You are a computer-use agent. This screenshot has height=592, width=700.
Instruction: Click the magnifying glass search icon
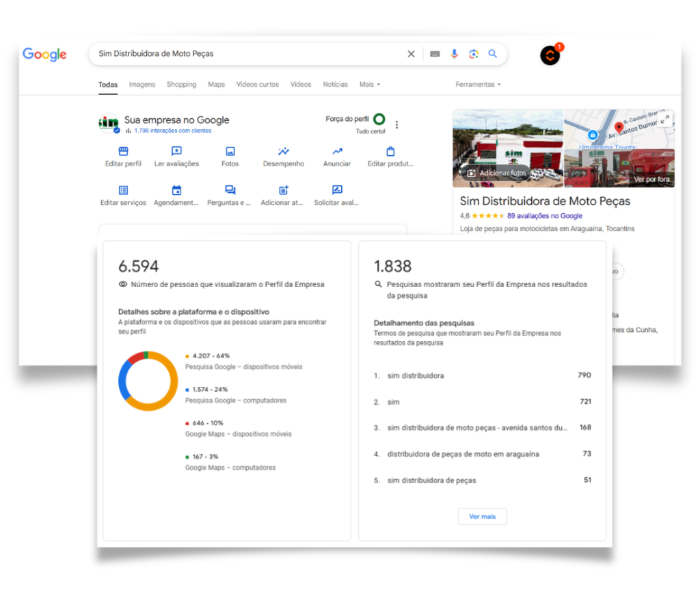tap(492, 53)
